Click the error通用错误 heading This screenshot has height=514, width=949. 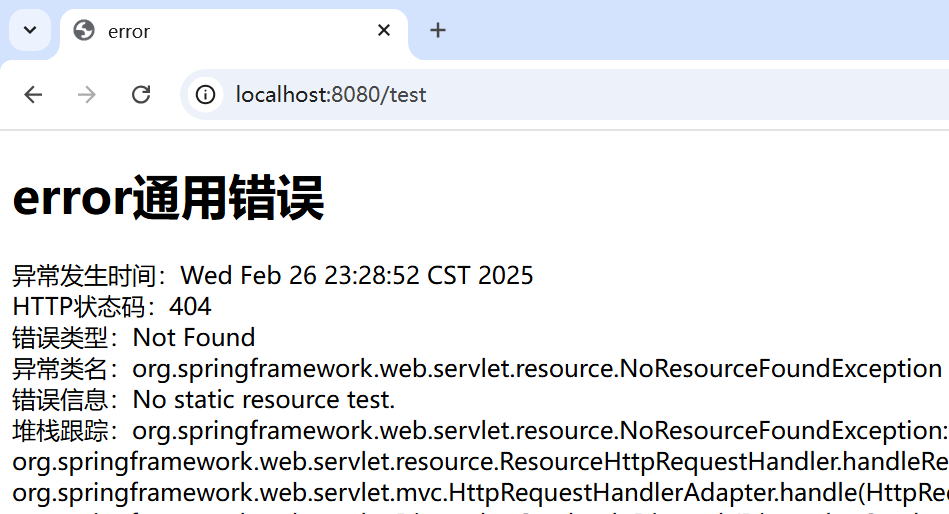click(168, 198)
